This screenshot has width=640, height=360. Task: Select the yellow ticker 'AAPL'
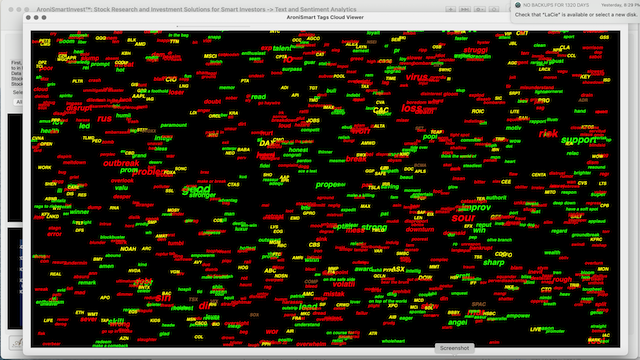click(x=139, y=96)
